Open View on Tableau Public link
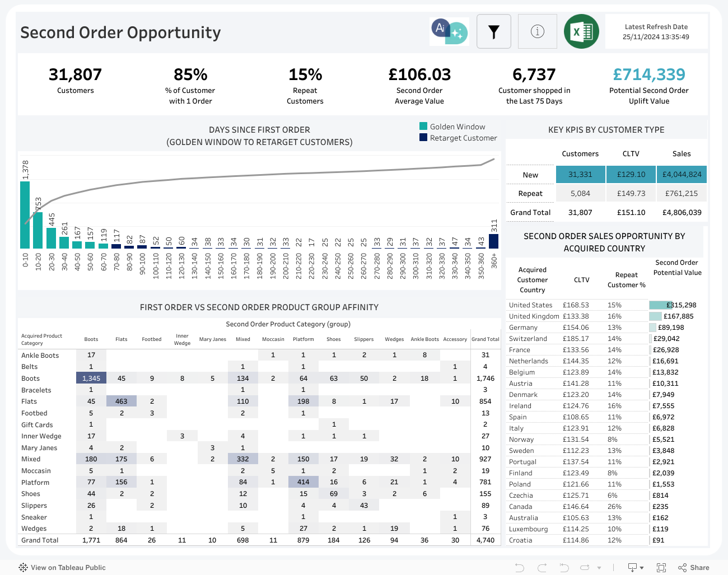Viewport: 728px width, 575px height. coord(68,568)
